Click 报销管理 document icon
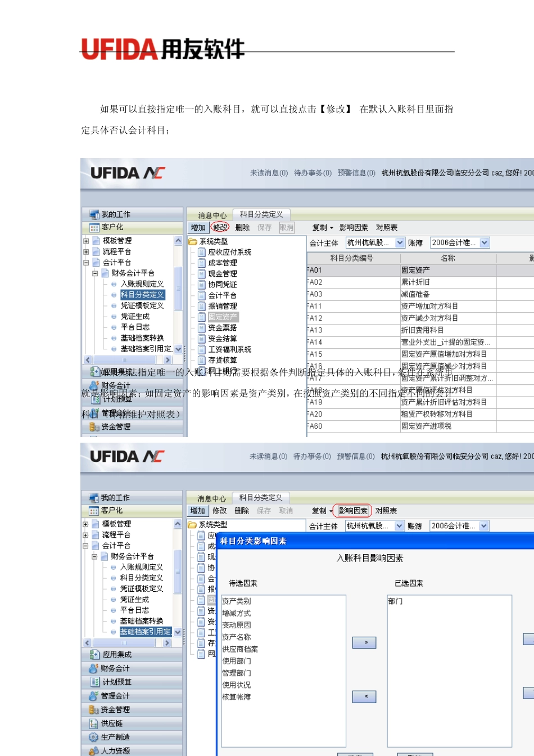Image resolution: width=534 pixels, height=756 pixels. (x=202, y=306)
